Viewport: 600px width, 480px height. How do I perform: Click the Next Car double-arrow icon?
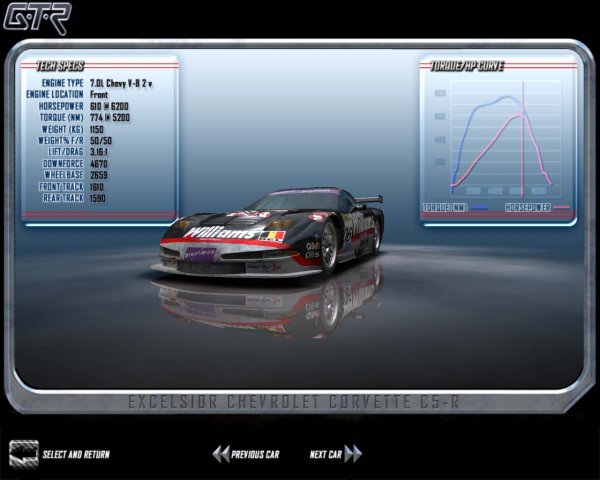click(353, 454)
